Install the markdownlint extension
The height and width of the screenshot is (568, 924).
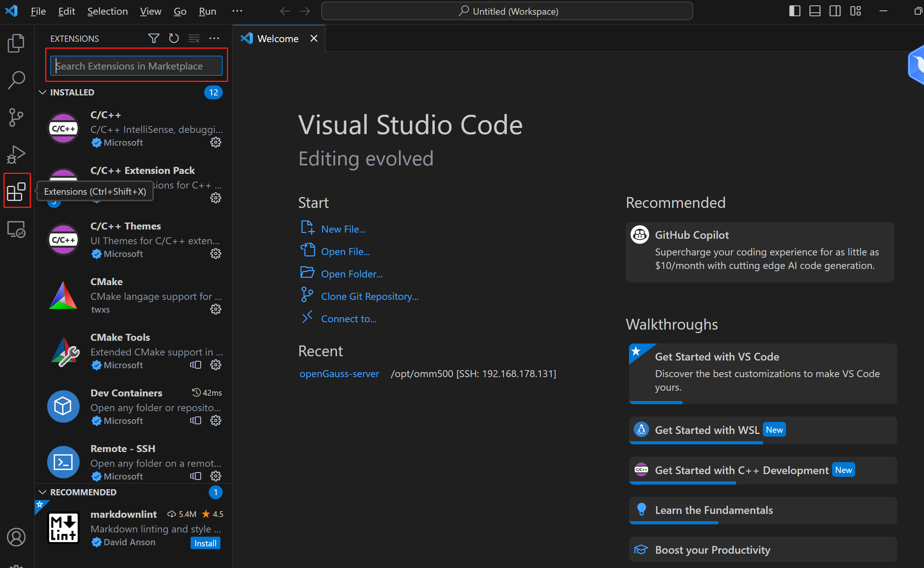click(x=205, y=543)
